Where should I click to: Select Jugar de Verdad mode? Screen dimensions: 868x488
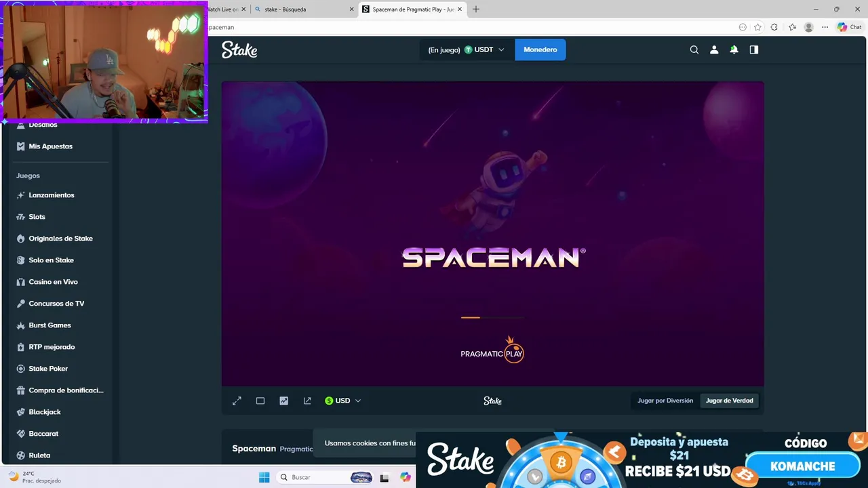tap(730, 401)
